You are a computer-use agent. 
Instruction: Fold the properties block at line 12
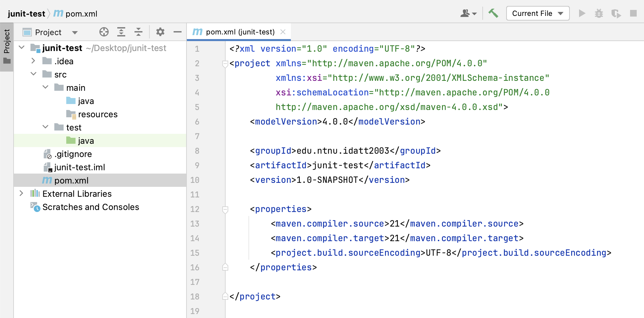click(225, 209)
